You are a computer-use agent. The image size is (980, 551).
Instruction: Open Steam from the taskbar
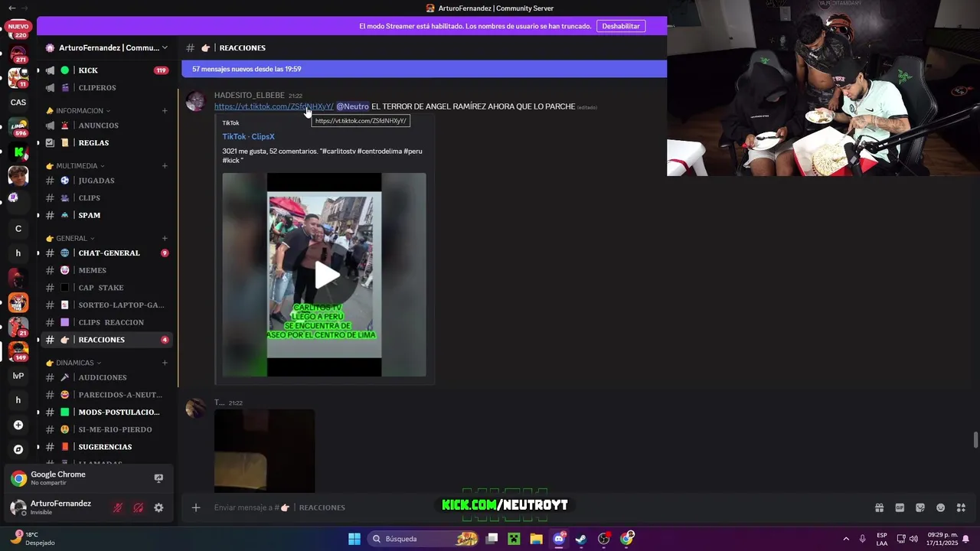coord(581,539)
